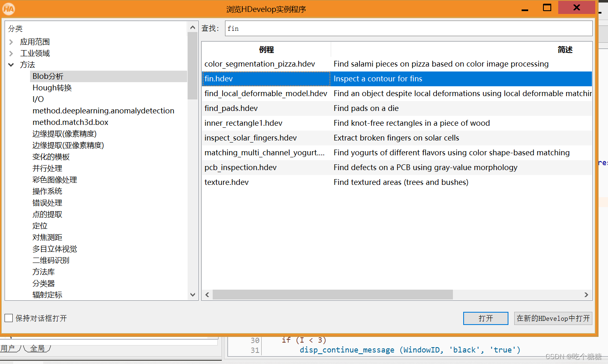
Task: Collapse the 方法 category
Action: [11, 65]
